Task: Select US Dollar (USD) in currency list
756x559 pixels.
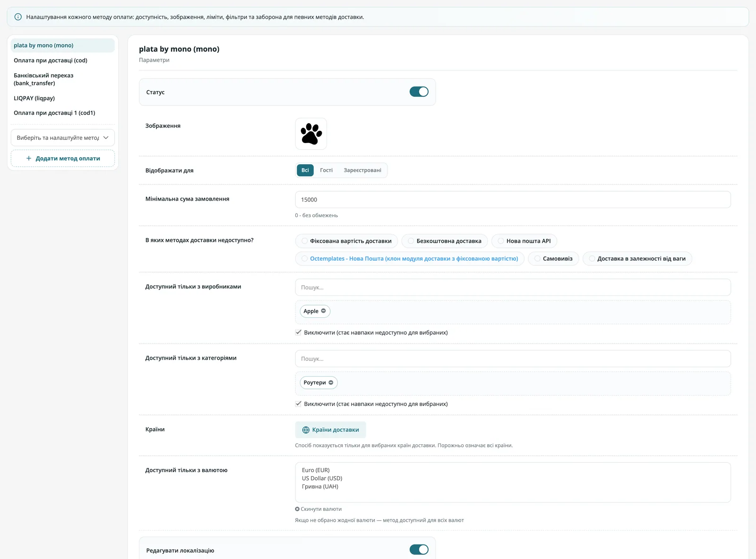Action: [322, 478]
